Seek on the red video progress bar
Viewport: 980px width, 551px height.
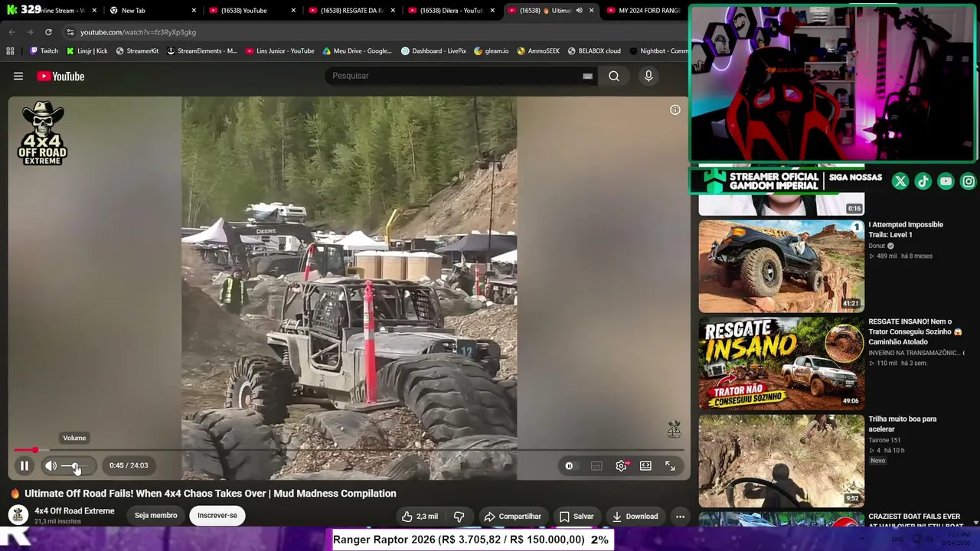(x=348, y=450)
